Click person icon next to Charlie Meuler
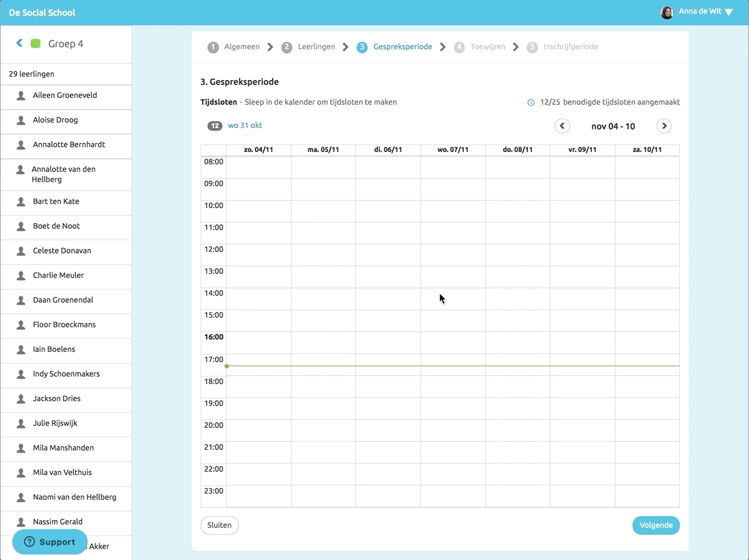This screenshot has height=560, width=749. coord(21,276)
